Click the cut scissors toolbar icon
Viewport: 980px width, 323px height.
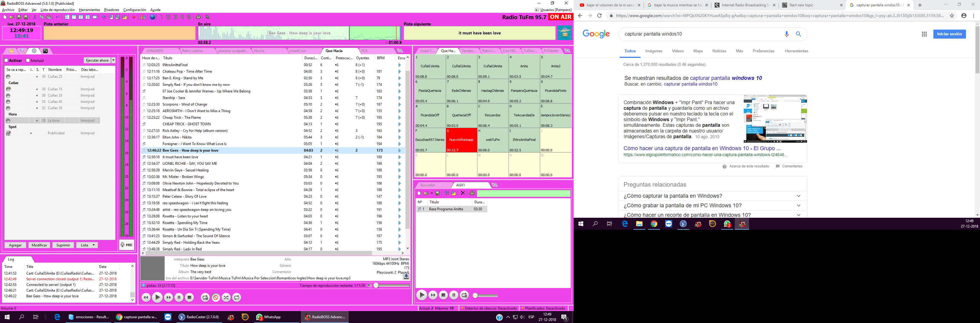point(35,17)
